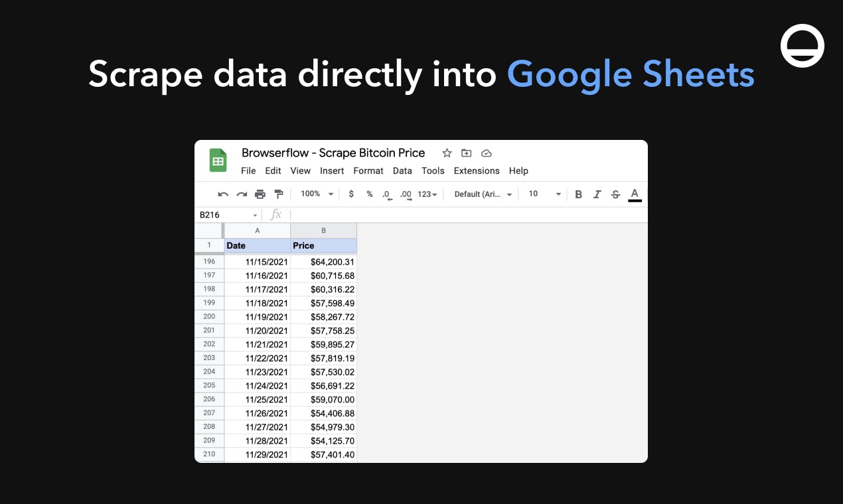Increase decimal places
Viewport: 843px width, 504px height.
(406, 194)
